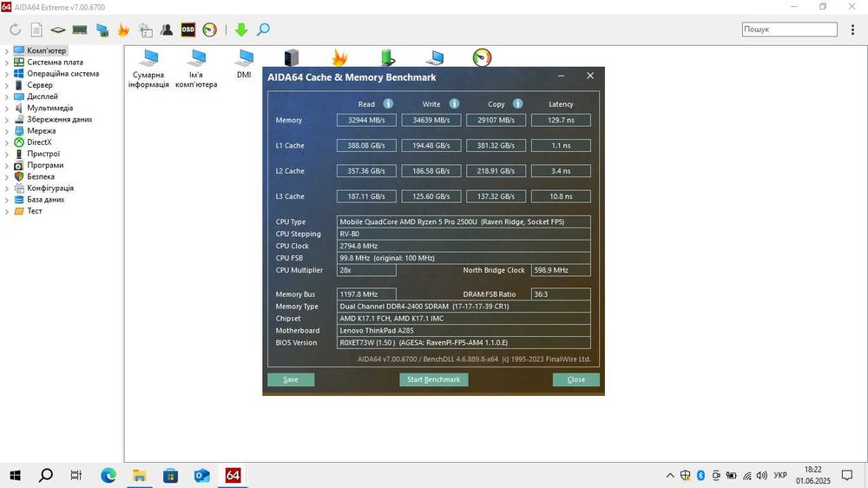Click the Refresh toolbar icon
This screenshot has height=488, width=868.
[15, 30]
